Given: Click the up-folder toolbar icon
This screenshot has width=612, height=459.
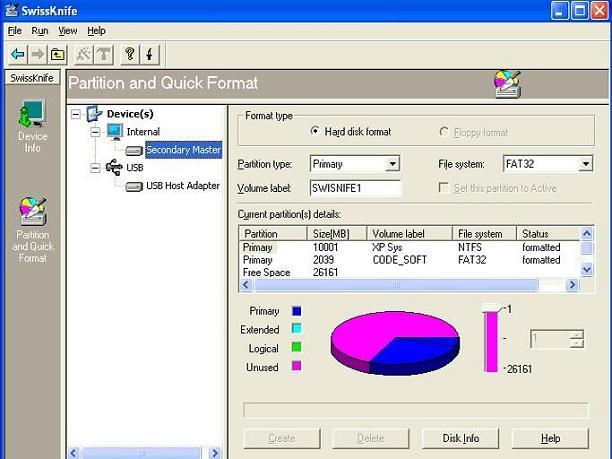Looking at the screenshot, I should coord(58,54).
